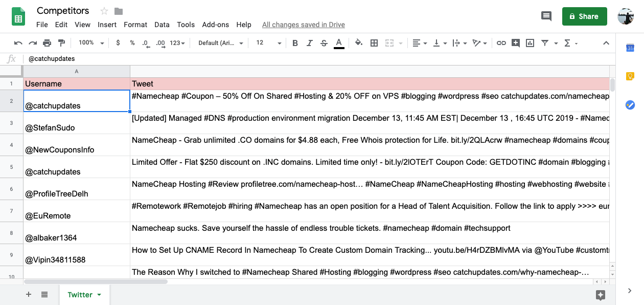The image size is (644, 305).
Task: Move document using the folder icon
Action: [119, 11]
